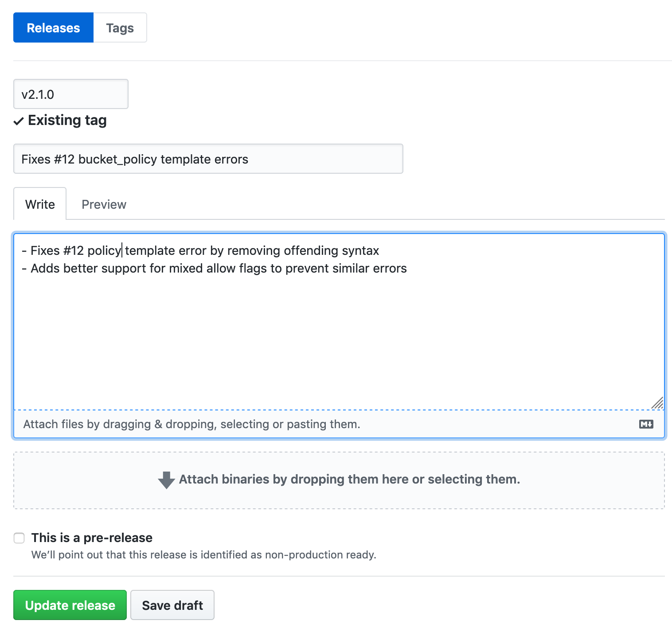Viewport: 672px width, 632px height.
Task: Open the Tags tab
Action: pyautogui.click(x=119, y=27)
